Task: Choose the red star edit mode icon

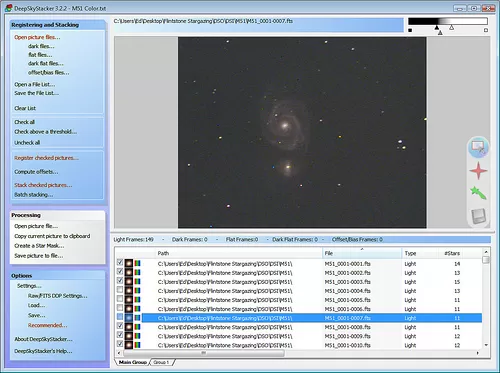Action: (x=478, y=171)
